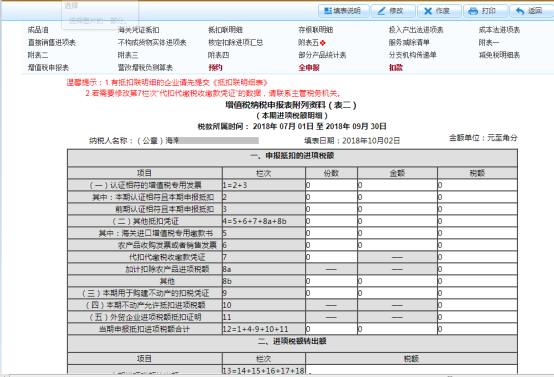Click the red 预约 link
Screen dimensions: 554x377
click(215, 67)
